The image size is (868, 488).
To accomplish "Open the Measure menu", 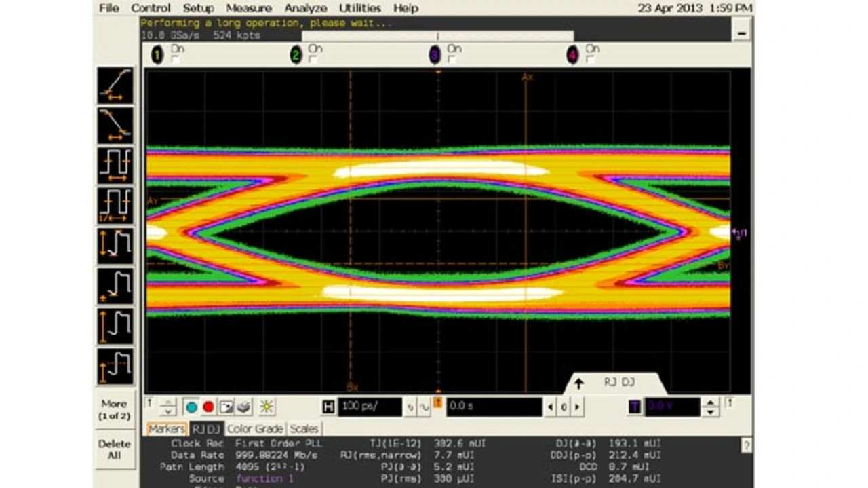I will pyautogui.click(x=249, y=8).
